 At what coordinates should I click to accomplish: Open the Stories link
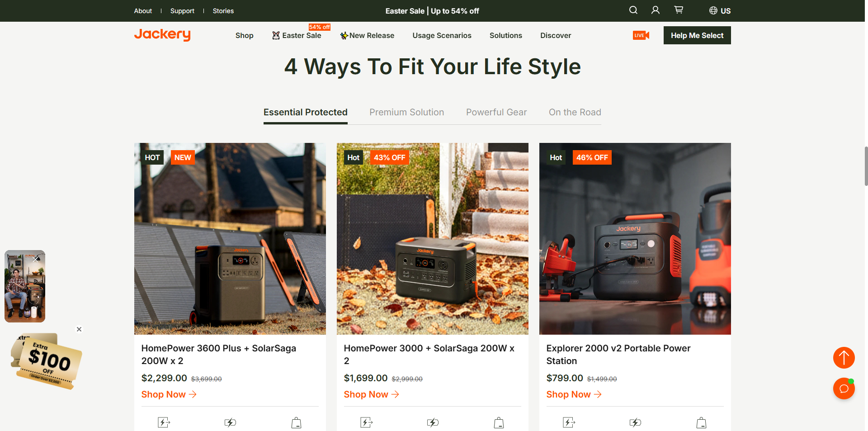tap(223, 11)
